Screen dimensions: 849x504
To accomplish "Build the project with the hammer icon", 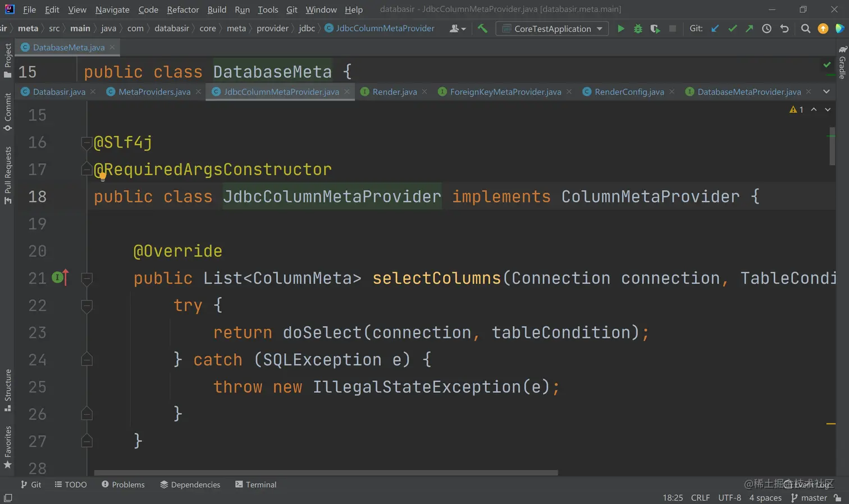I will 482,29.
